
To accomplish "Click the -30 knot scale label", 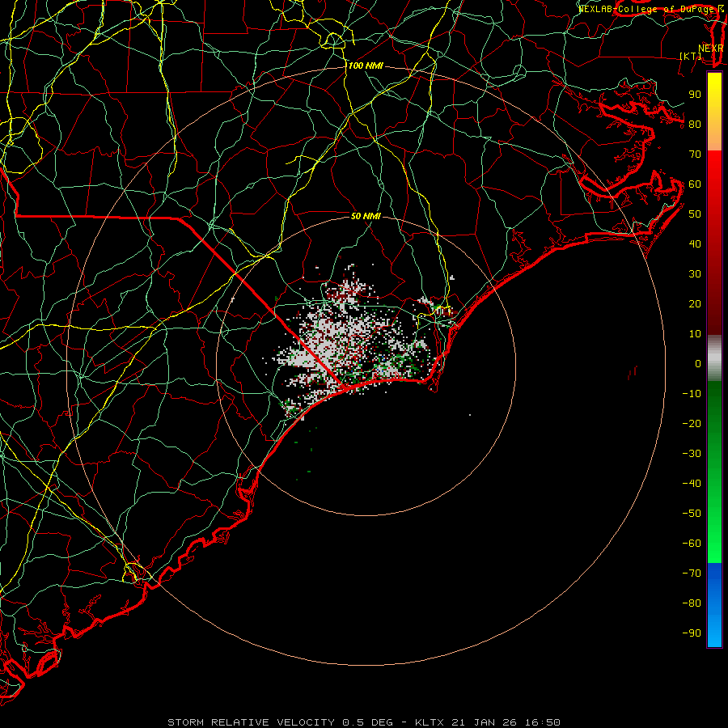I will (692, 454).
